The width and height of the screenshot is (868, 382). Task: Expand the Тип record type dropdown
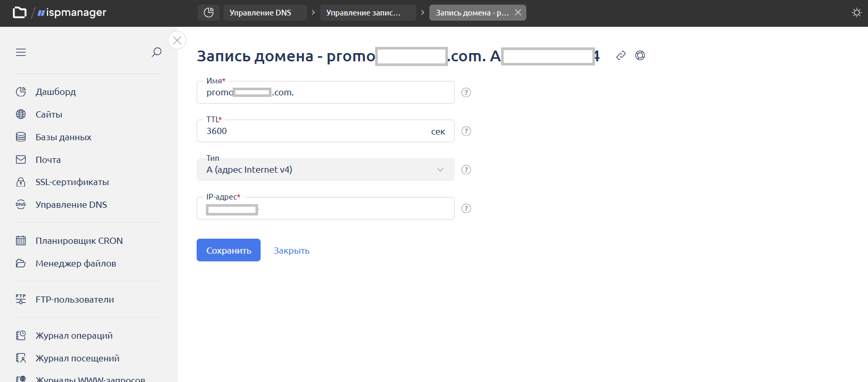click(325, 170)
